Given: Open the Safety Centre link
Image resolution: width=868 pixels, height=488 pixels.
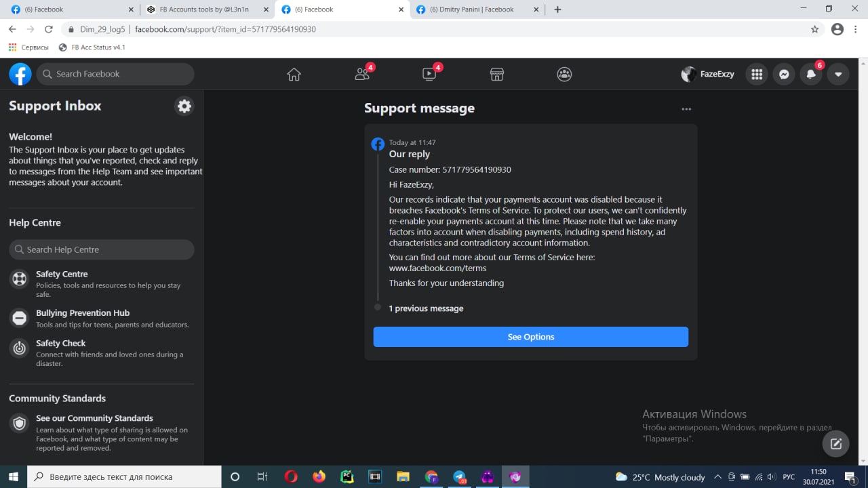Looking at the screenshot, I should tap(62, 274).
